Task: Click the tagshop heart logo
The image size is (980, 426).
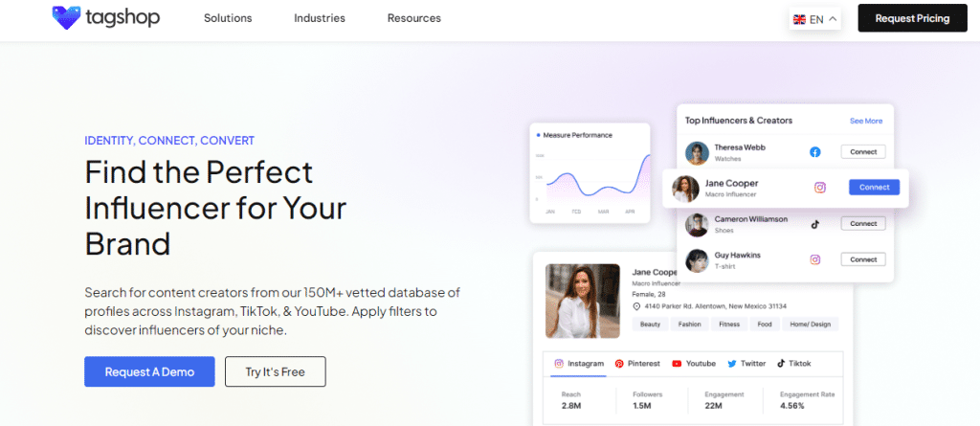Action: 66,18
